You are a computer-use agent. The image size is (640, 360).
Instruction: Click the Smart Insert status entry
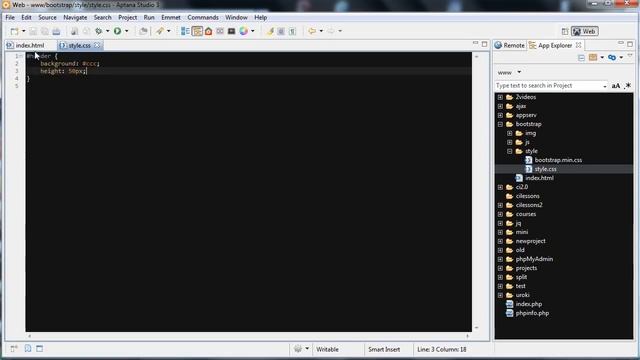384,349
